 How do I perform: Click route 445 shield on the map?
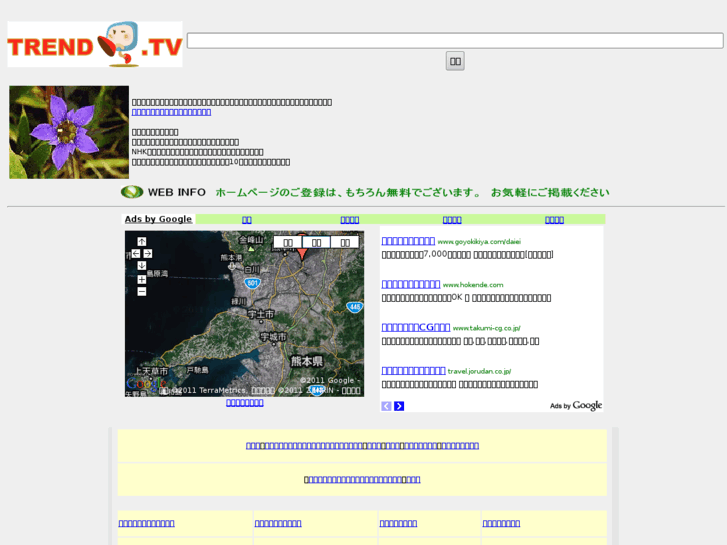pos(355,307)
